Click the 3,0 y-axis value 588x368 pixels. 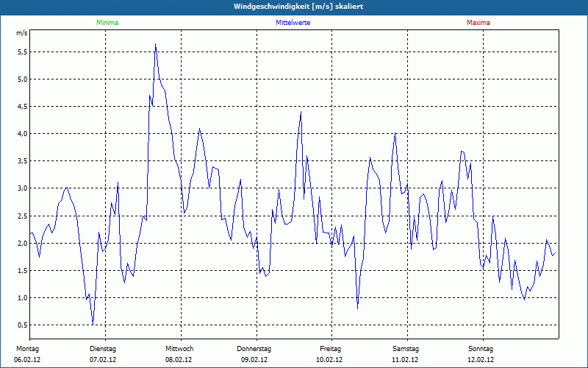tap(22, 188)
